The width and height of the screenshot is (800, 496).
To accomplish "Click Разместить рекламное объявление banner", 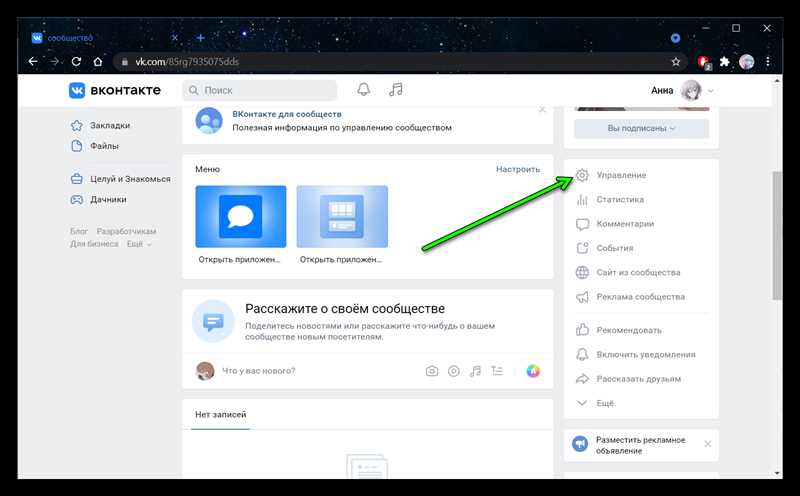I will [x=641, y=445].
